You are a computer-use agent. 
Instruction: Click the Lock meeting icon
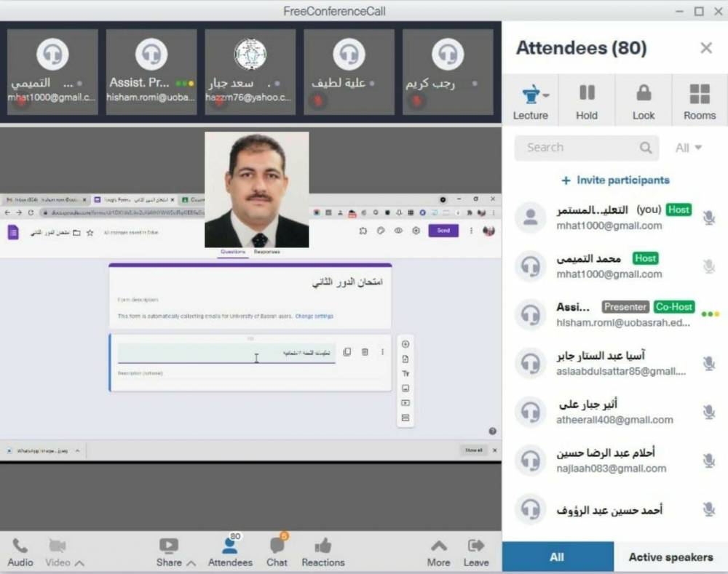pyautogui.click(x=644, y=93)
